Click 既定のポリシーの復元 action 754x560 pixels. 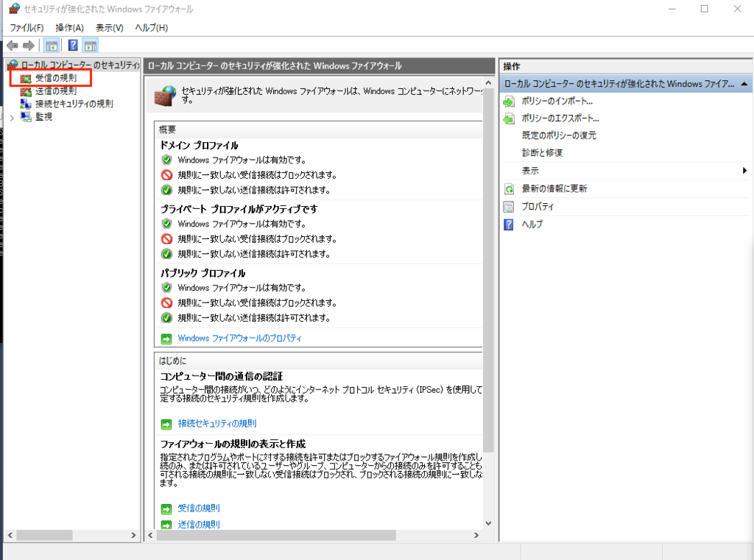(x=559, y=135)
